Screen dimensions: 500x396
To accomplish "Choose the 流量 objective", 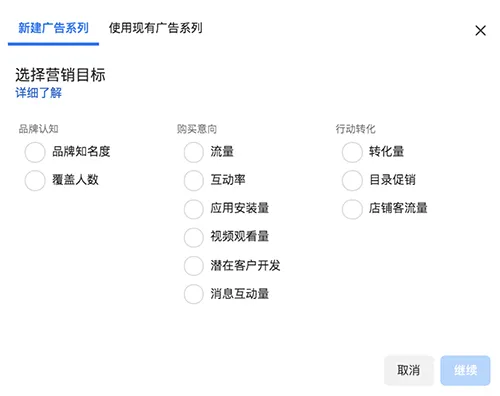I will click(x=193, y=152).
